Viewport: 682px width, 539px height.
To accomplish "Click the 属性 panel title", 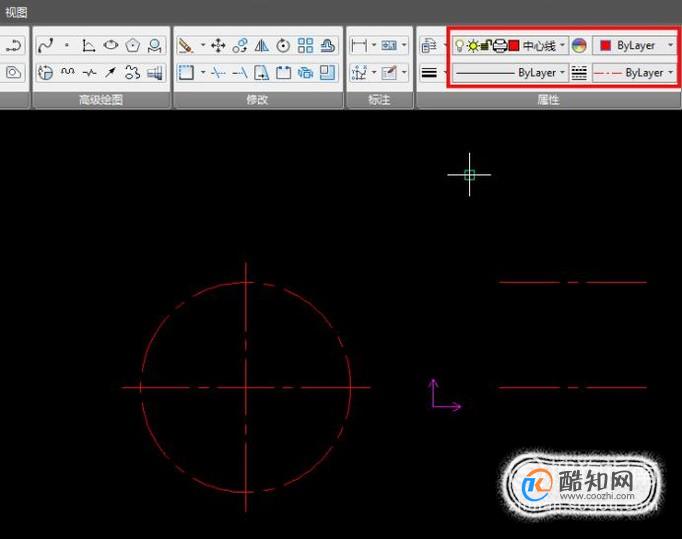I will 548,100.
